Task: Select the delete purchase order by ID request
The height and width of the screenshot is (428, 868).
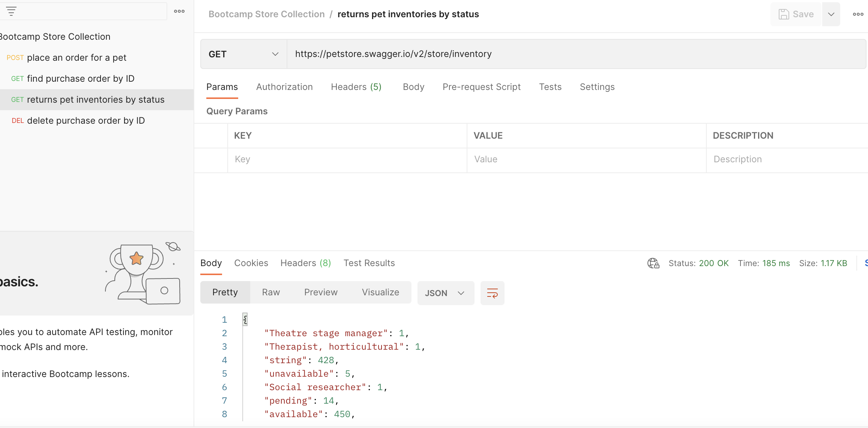Action: [x=86, y=120]
